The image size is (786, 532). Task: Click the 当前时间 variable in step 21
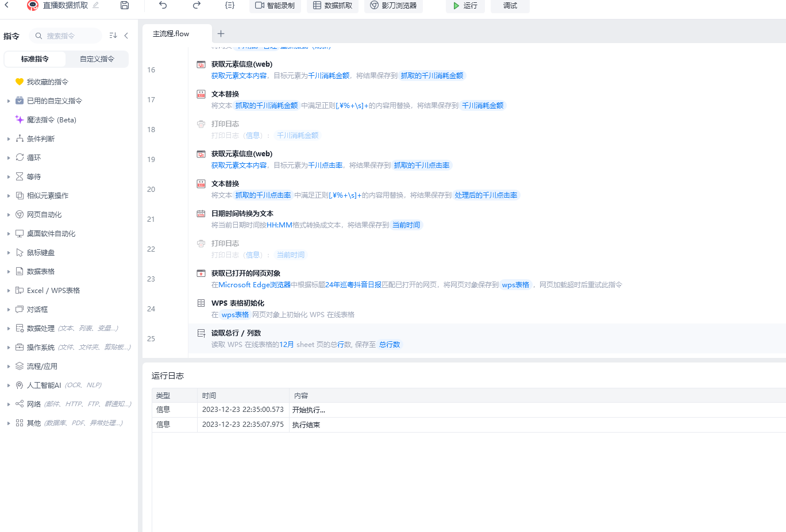click(x=406, y=225)
